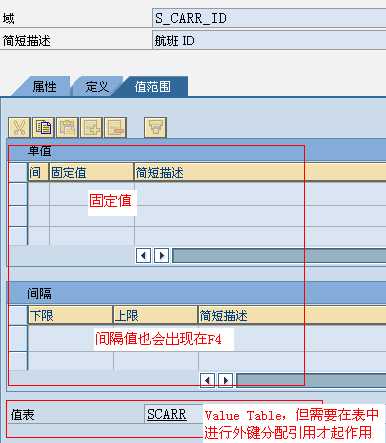Click left scroll arrow under fixed values table
The width and height of the screenshot is (386, 443).
144,256
